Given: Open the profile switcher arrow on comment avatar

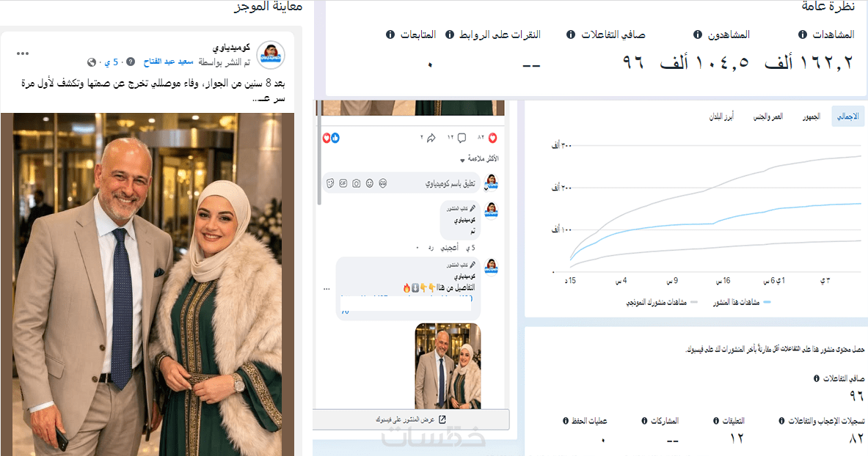Looking at the screenshot, I should click(x=486, y=188).
